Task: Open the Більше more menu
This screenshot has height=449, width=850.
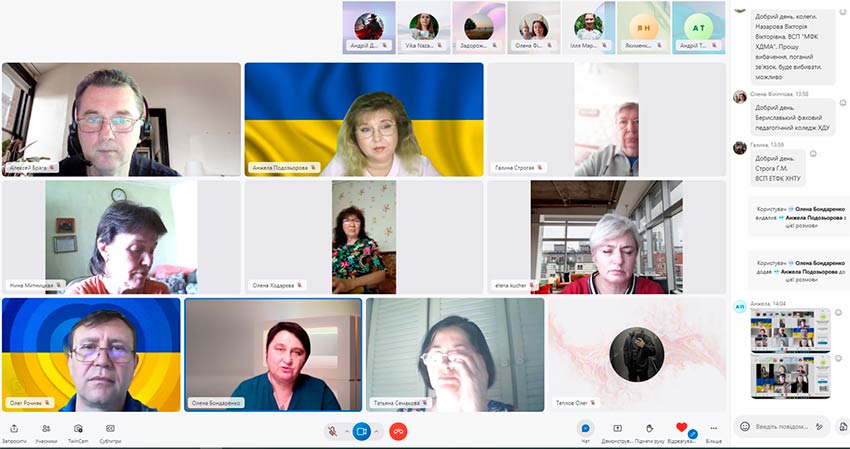Action: click(714, 429)
